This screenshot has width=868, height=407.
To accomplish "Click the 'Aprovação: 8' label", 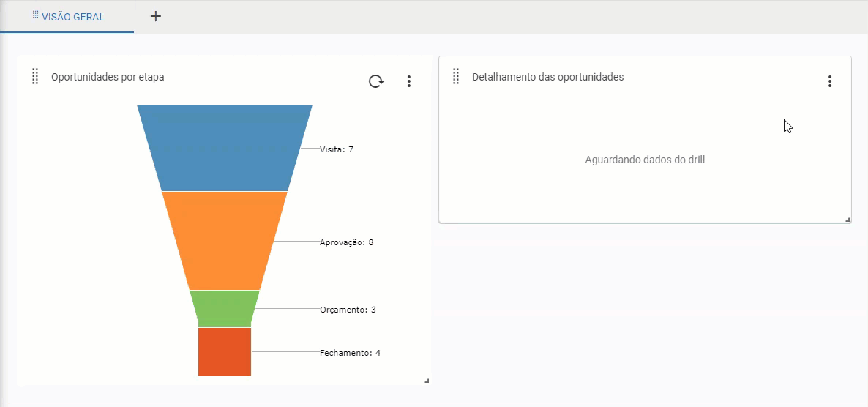I will click(346, 242).
